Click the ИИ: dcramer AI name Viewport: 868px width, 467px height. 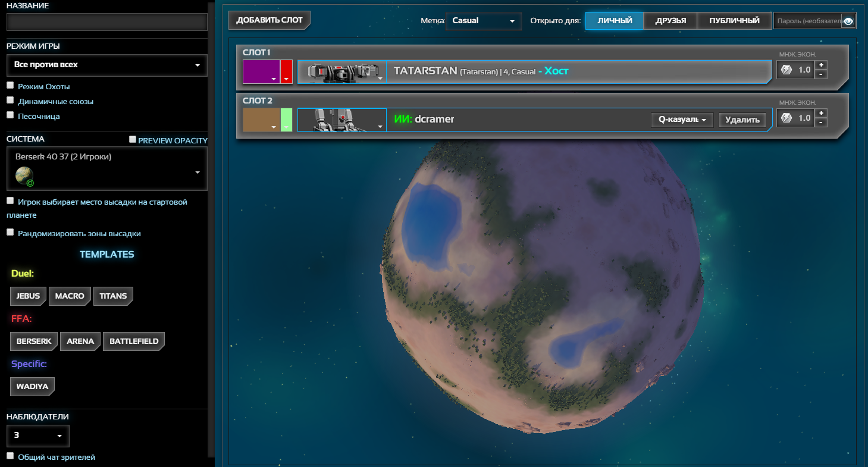pos(424,119)
